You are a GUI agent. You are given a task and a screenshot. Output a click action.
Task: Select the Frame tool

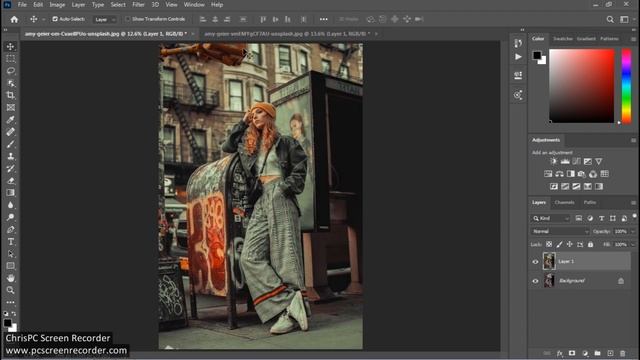tap(11, 107)
